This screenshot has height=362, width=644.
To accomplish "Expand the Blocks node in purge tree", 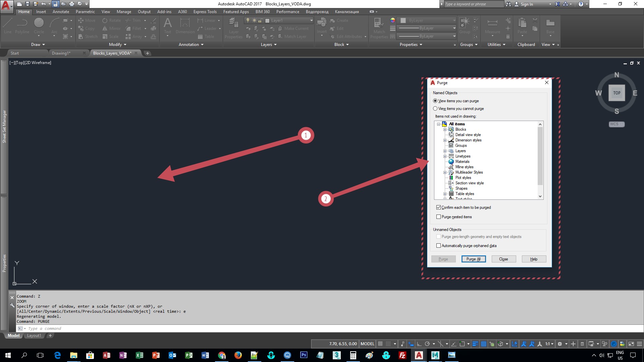I will pyautogui.click(x=445, y=129).
